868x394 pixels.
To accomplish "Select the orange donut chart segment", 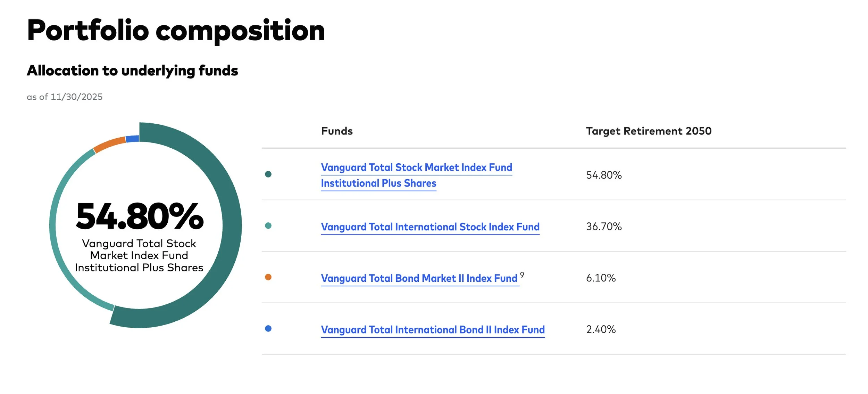I will click(x=109, y=145).
